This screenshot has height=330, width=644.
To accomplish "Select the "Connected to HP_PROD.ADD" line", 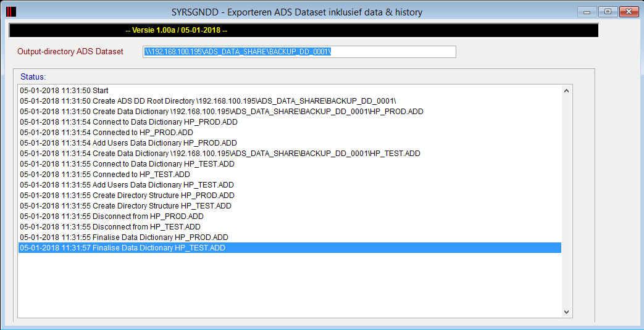I will pos(290,133).
